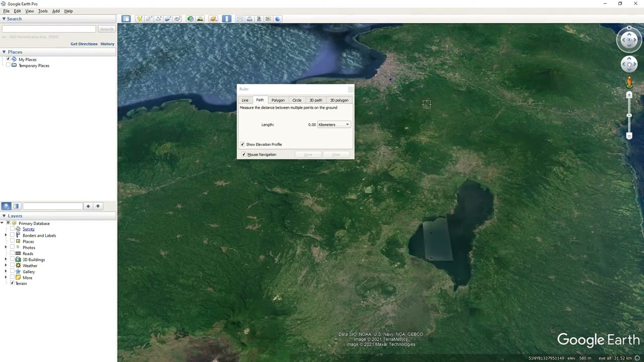Move selected place up with arrow
The image size is (644, 362).
point(88,206)
